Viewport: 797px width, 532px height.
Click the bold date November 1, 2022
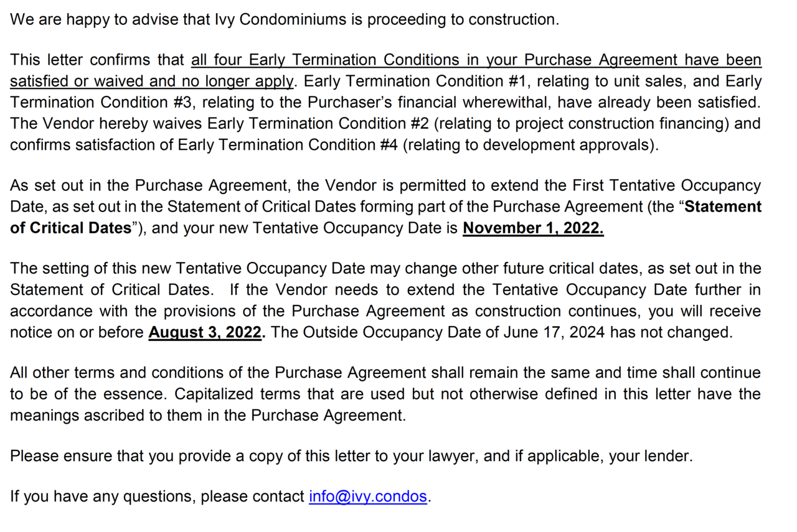coord(533,228)
